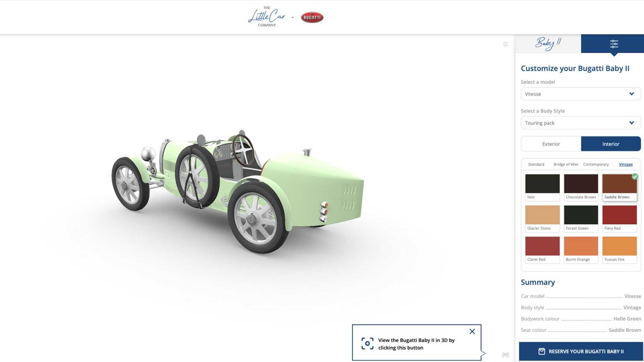644x362 pixels.
Task: Click the Baby II logo tab
Action: [548, 44]
